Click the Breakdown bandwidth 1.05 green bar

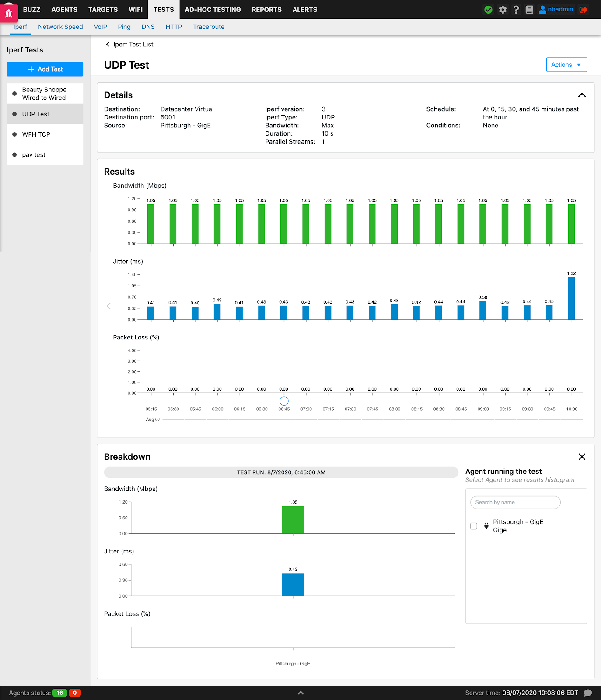pos(293,520)
